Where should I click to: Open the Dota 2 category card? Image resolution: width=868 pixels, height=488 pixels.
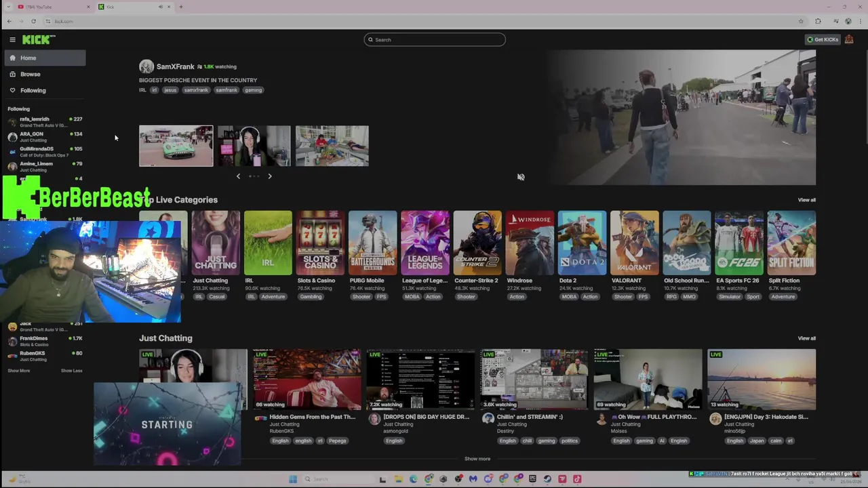point(582,243)
